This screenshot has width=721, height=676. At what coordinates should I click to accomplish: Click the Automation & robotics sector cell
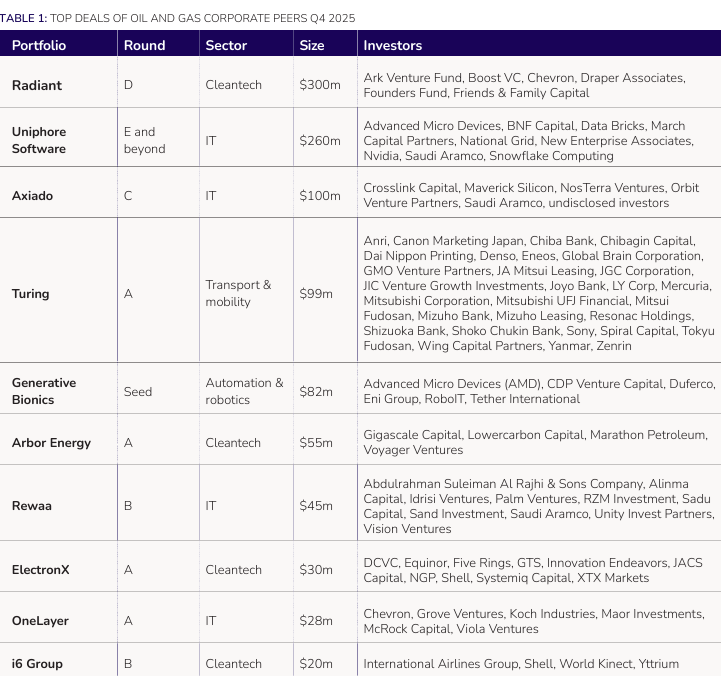(x=244, y=391)
